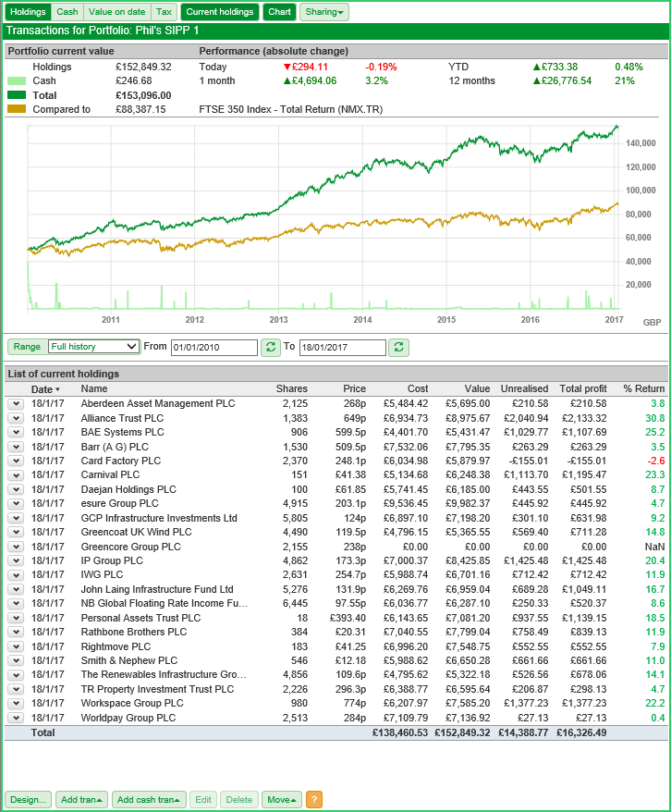This screenshot has width=671, height=812.
Task: Open row dropdown for Rightmove PLC
Action: 16,646
